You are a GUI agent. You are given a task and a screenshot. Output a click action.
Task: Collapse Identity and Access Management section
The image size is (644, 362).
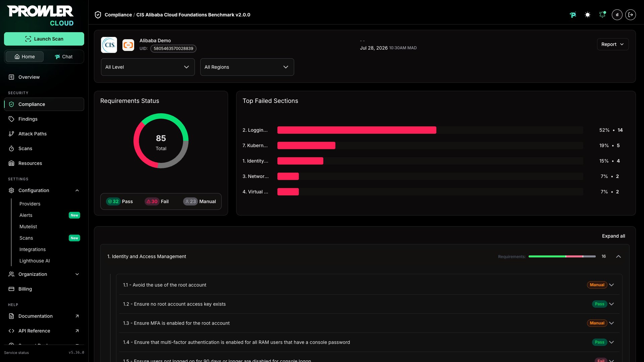click(x=619, y=256)
